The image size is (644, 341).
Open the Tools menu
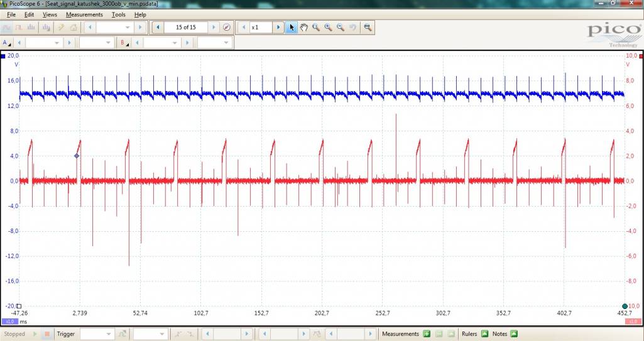[118, 14]
